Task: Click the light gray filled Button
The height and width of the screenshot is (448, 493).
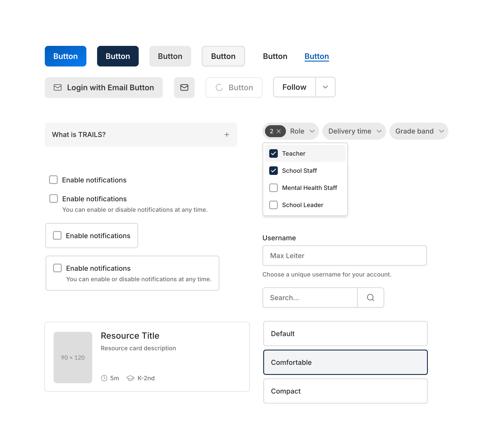Action: tap(170, 56)
